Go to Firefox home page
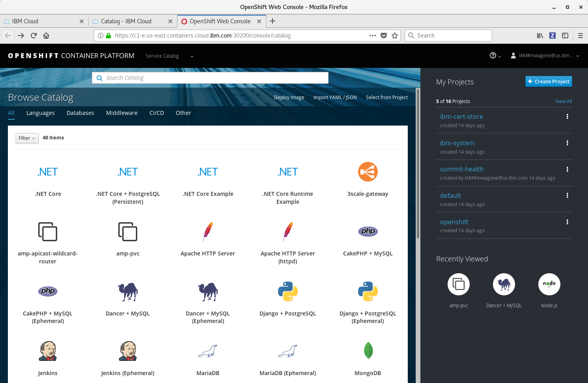This screenshot has width=588, height=383. (46, 36)
